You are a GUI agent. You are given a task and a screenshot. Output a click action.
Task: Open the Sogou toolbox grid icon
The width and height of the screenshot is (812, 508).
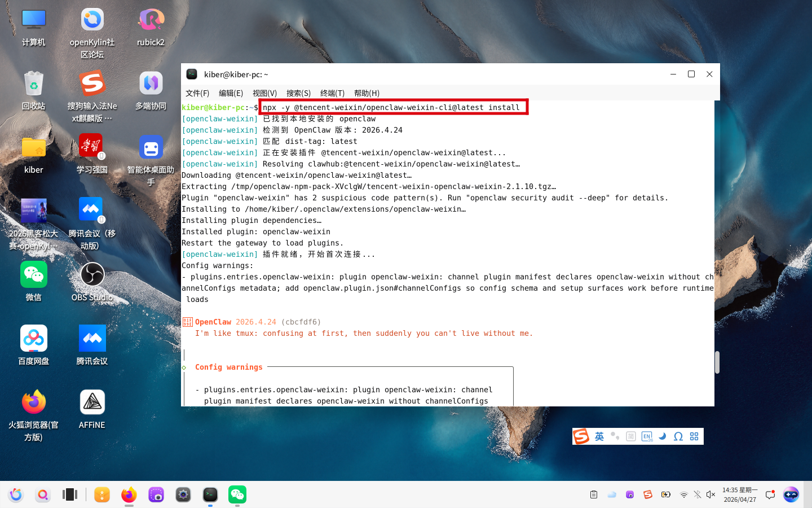point(694,436)
